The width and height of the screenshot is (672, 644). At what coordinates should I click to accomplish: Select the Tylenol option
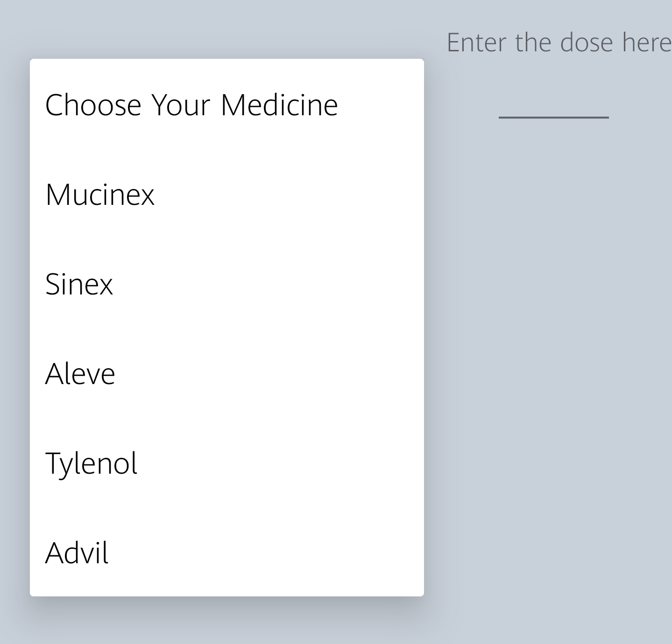(92, 463)
